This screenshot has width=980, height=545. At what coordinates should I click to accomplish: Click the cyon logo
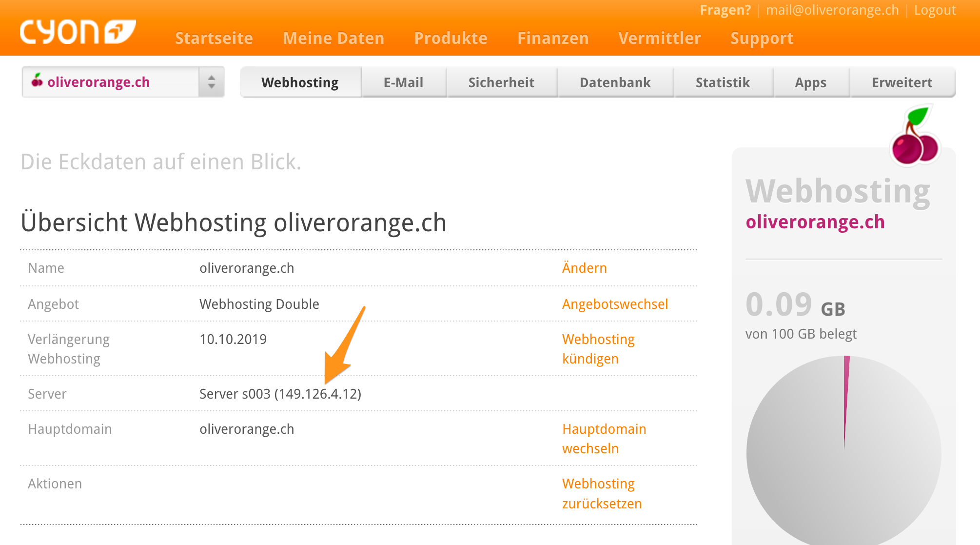pyautogui.click(x=78, y=32)
